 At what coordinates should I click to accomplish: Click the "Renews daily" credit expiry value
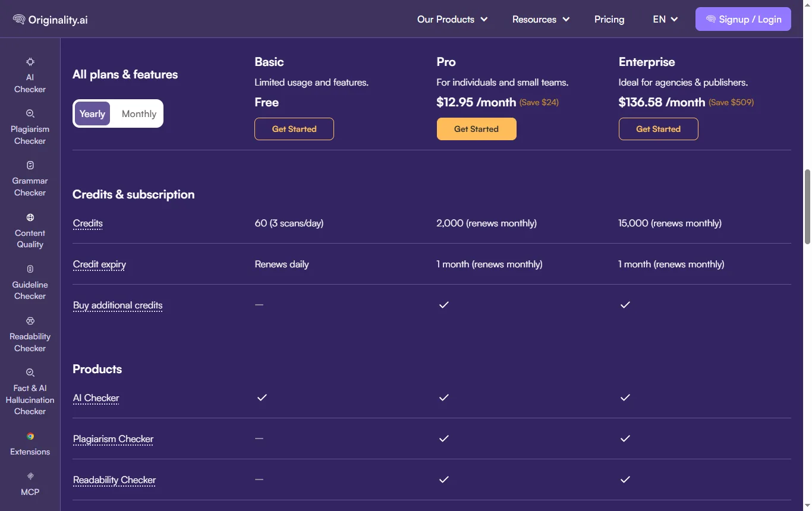pos(282,264)
